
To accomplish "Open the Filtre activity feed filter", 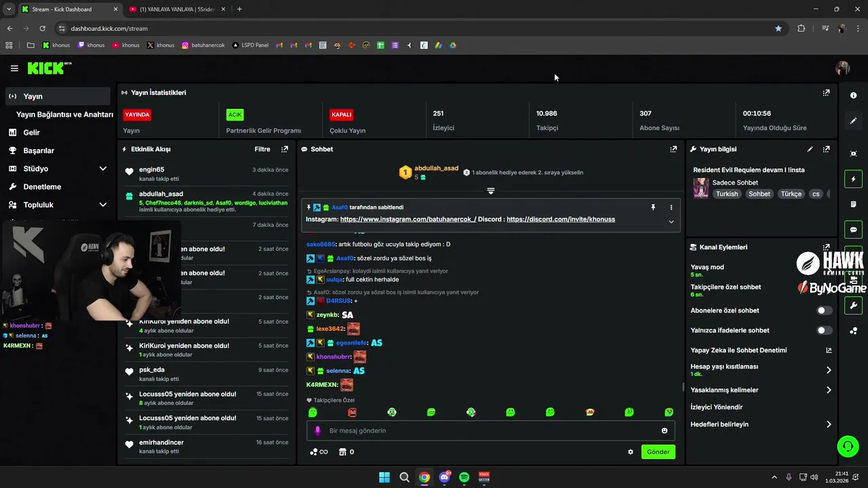I will (262, 149).
